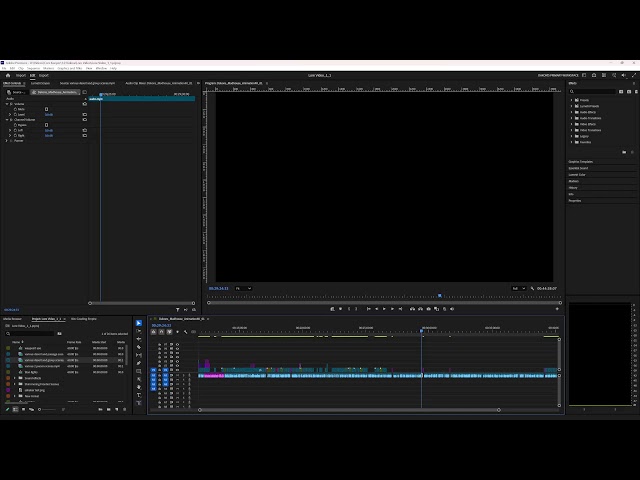Click timeline display settings wrench icon
The width and height of the screenshot is (640, 480).
(x=185, y=332)
